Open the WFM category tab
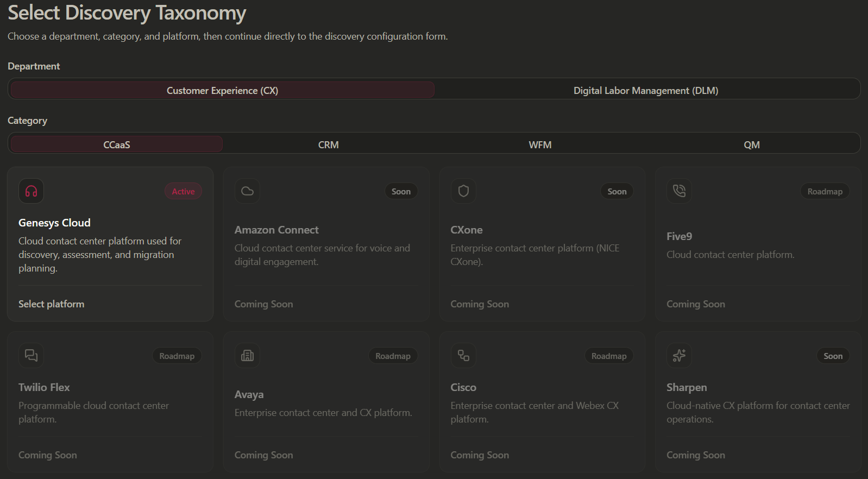Image resolution: width=868 pixels, height=479 pixels. 540,144
